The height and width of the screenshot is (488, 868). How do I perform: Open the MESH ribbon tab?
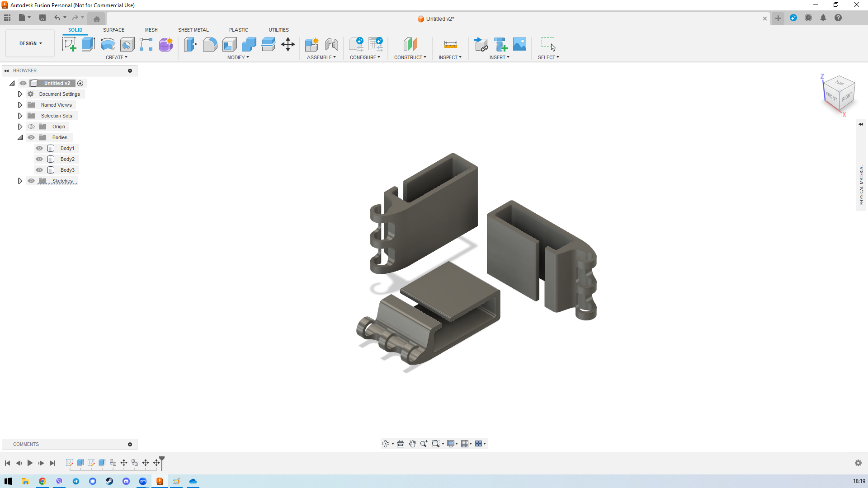click(x=151, y=30)
